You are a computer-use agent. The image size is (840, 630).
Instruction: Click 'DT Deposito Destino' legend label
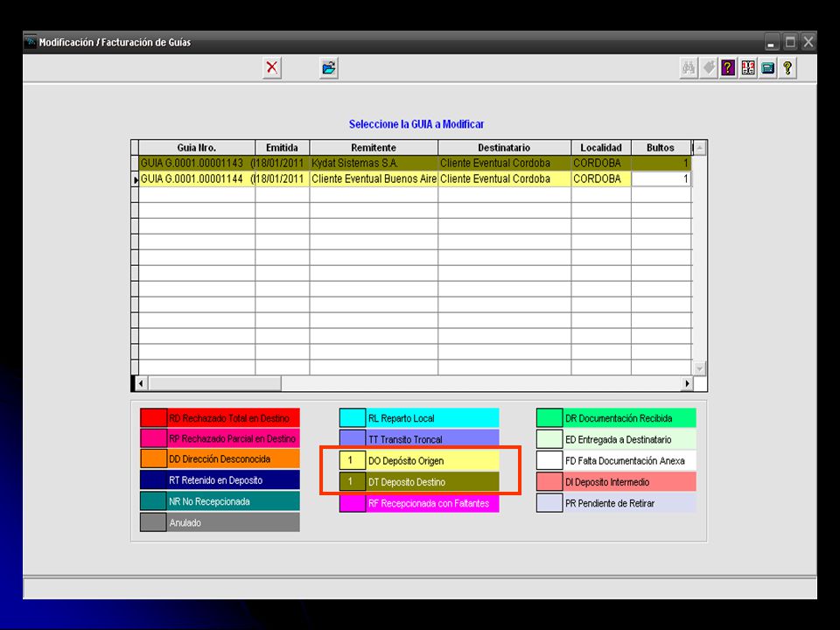point(407,482)
